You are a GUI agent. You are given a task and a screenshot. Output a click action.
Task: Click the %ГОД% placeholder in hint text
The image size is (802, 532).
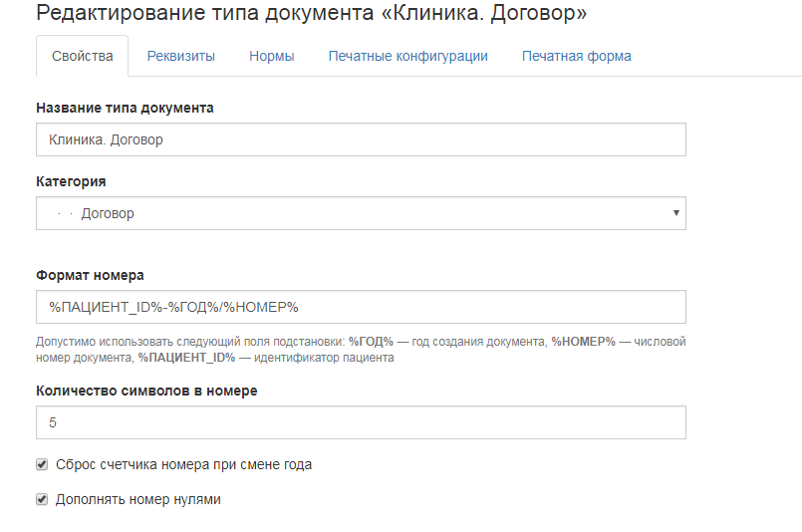click(x=371, y=342)
